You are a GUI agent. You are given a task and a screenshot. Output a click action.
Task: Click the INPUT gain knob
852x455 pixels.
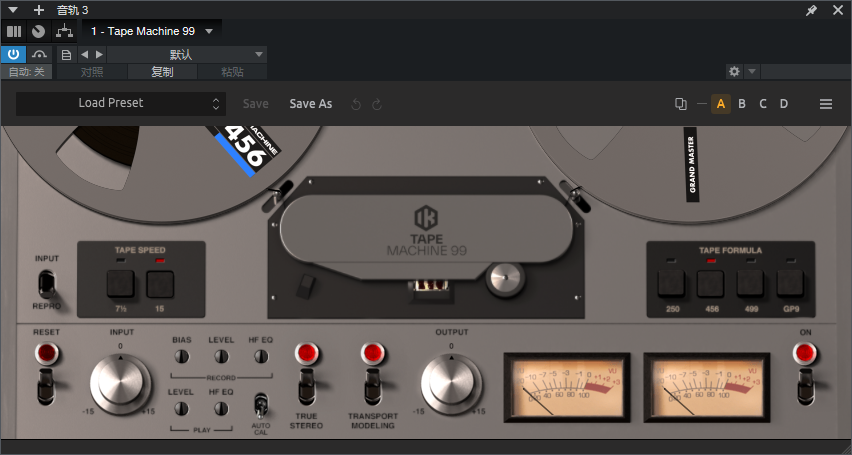(120, 383)
